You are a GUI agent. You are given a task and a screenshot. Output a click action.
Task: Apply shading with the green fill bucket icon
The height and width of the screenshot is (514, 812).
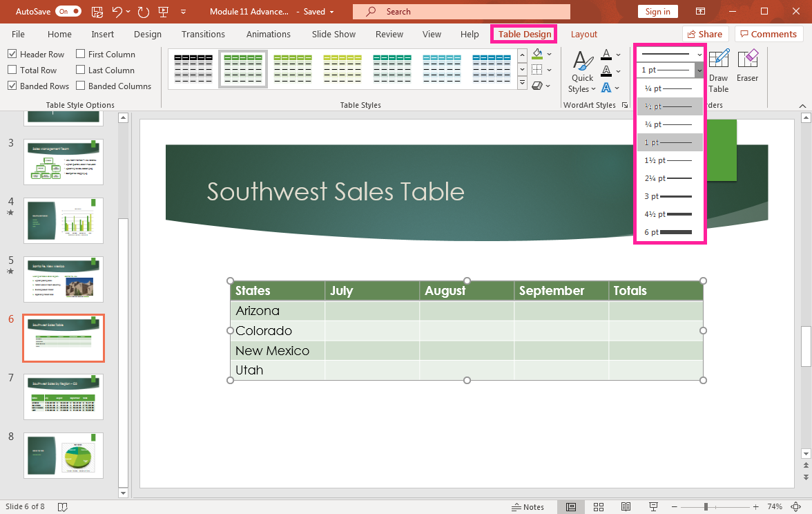(538, 54)
